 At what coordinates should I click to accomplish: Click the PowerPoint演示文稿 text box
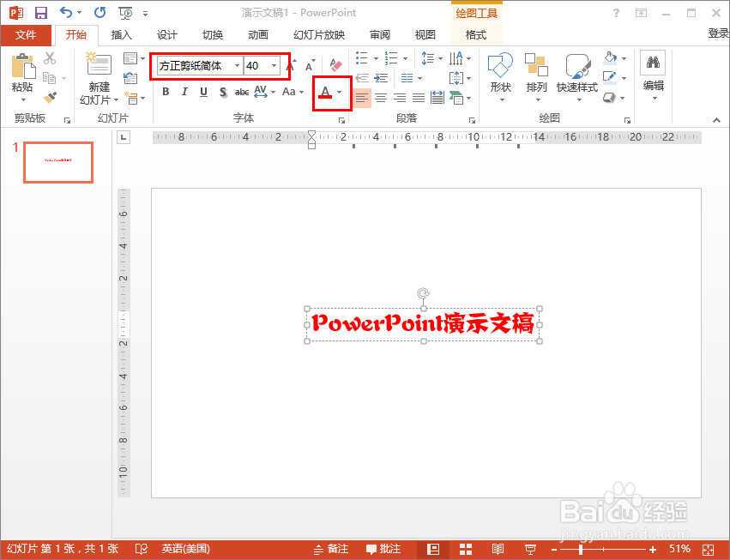tap(423, 324)
